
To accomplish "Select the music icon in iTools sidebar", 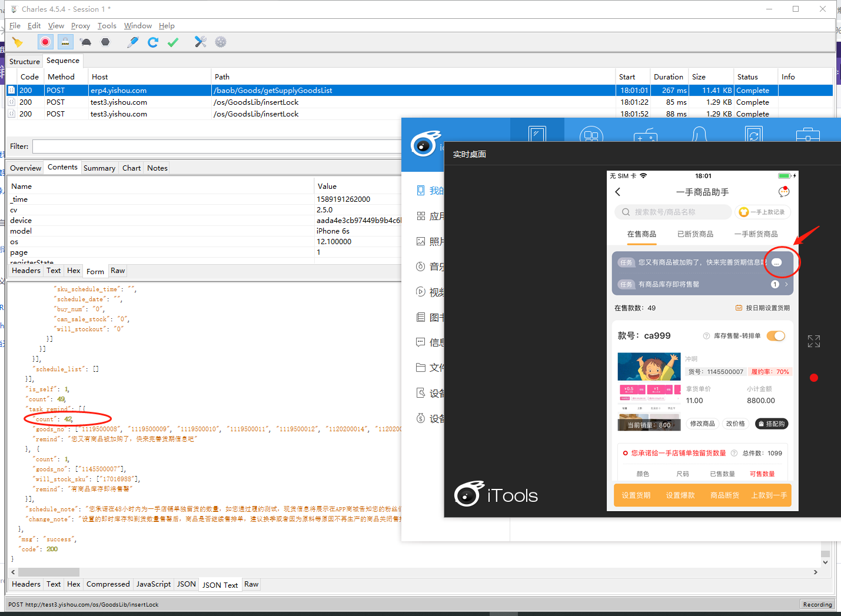I will coord(421,267).
